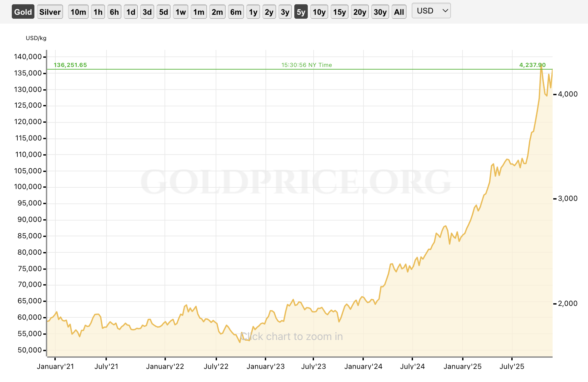The height and width of the screenshot is (382, 588).
Task: Select the 3d timeframe
Action: pos(147,11)
